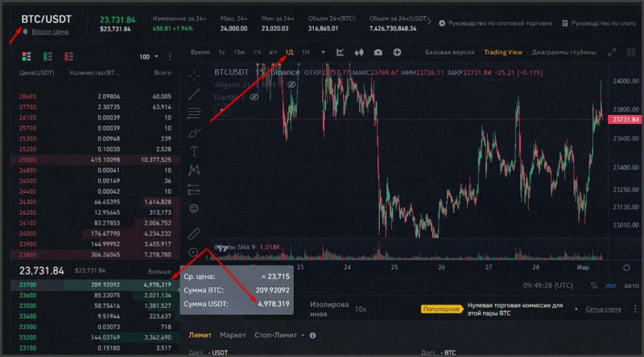Select the ruler measure tool

pos(194,233)
